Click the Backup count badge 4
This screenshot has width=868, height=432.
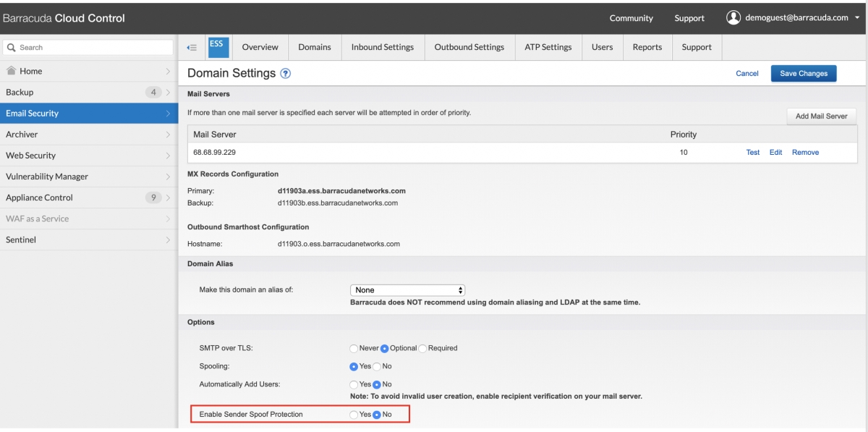153,92
